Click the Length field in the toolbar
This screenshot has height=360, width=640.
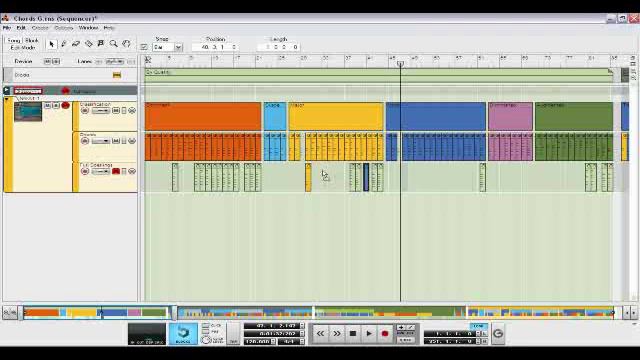tap(279, 47)
